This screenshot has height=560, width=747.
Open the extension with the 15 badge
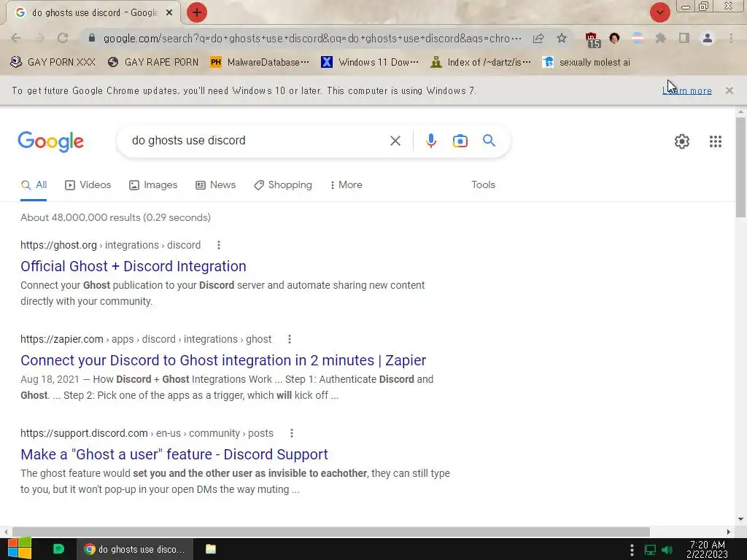click(x=592, y=39)
